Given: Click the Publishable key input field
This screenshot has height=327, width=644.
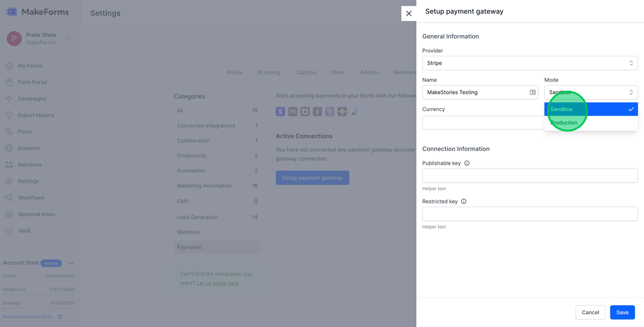Looking at the screenshot, I should click(530, 176).
